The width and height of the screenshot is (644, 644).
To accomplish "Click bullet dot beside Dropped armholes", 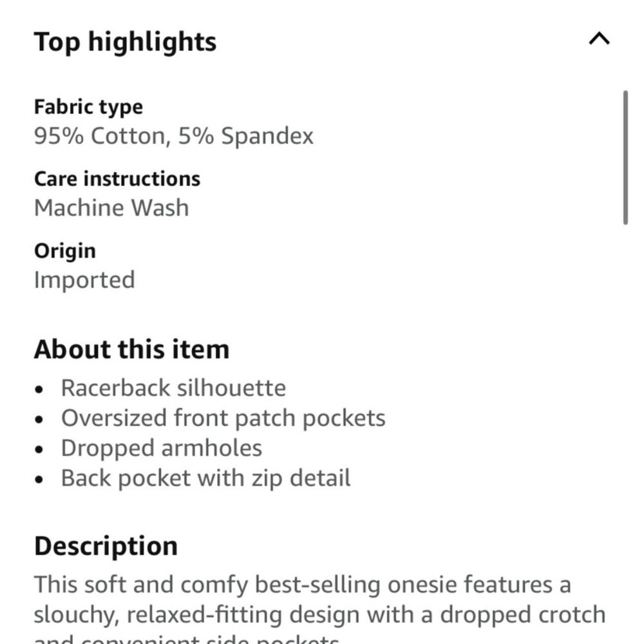I will click(x=39, y=450).
